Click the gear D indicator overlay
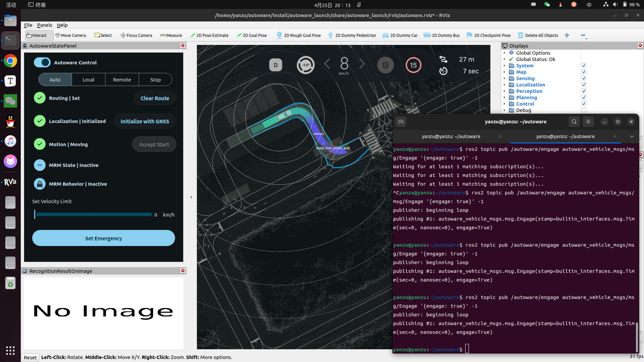Screen dimensions: 644x362 point(276,65)
